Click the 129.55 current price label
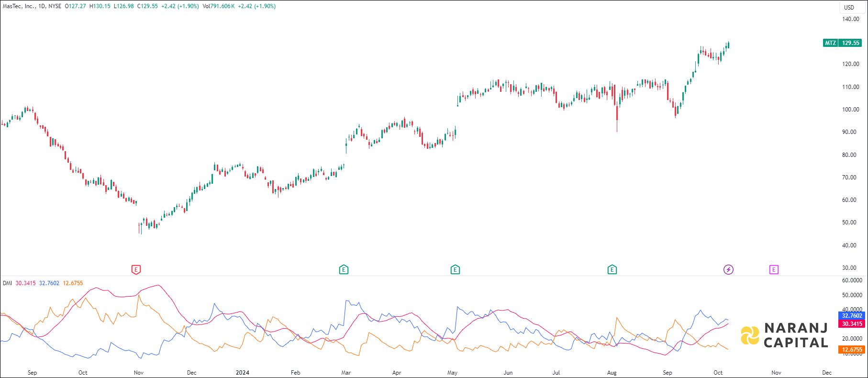This screenshot has width=868, height=378. point(851,43)
